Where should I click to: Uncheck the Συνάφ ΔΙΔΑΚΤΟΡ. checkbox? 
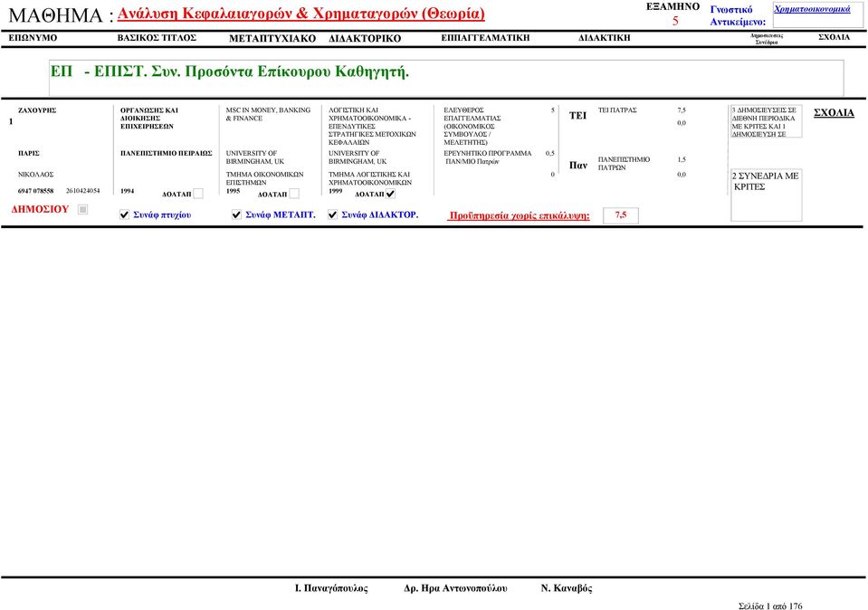(333, 214)
